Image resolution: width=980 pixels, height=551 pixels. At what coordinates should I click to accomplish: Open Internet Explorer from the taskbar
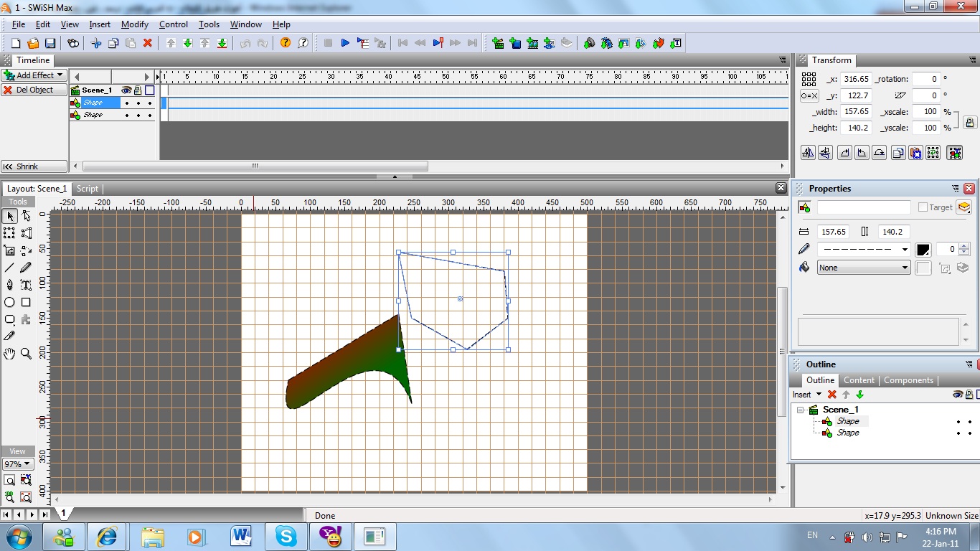(107, 536)
